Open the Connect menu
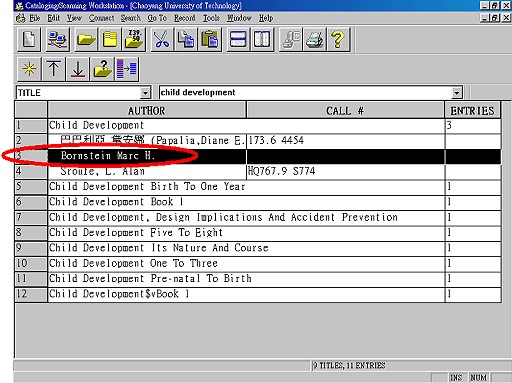 tap(101, 18)
